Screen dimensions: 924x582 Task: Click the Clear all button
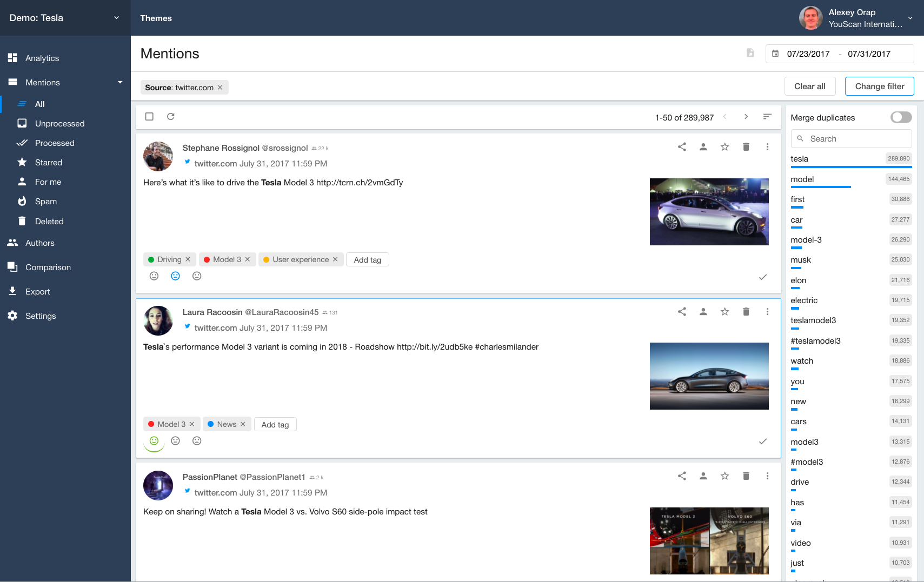click(810, 86)
